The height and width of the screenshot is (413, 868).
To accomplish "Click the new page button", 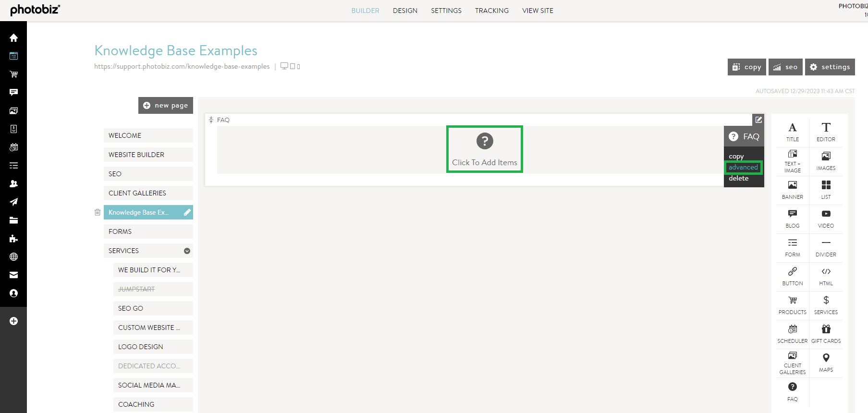I will [166, 106].
